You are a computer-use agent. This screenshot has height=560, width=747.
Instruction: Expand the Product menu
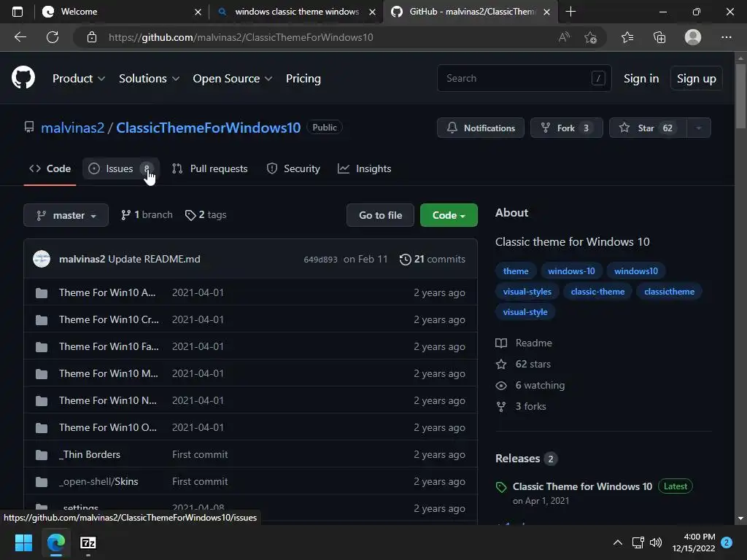pyautogui.click(x=79, y=79)
